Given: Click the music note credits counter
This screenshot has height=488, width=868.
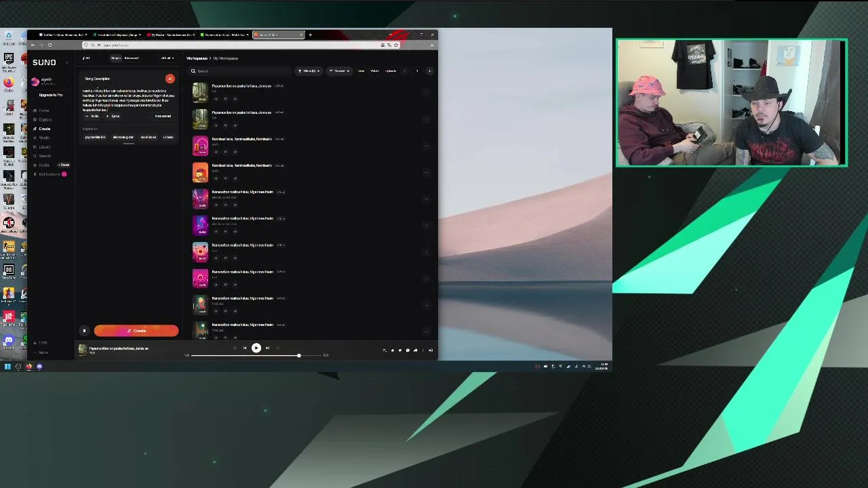Looking at the screenshot, I should point(86,58).
